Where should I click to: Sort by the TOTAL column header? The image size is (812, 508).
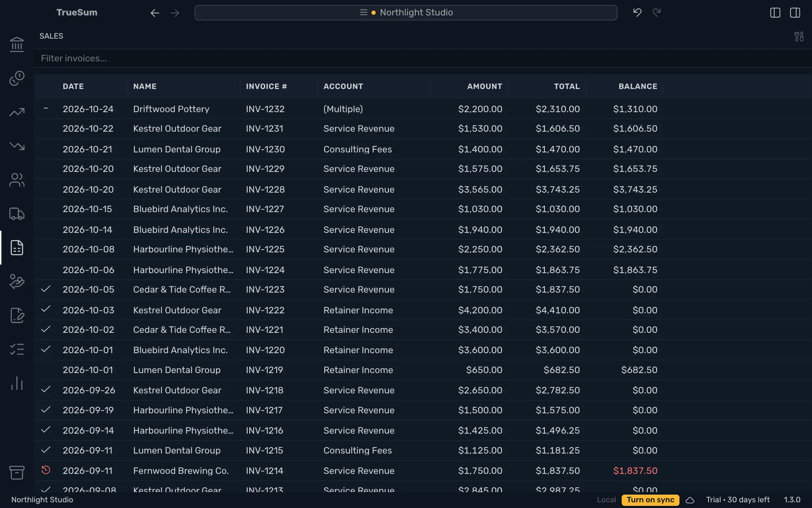[x=567, y=86]
